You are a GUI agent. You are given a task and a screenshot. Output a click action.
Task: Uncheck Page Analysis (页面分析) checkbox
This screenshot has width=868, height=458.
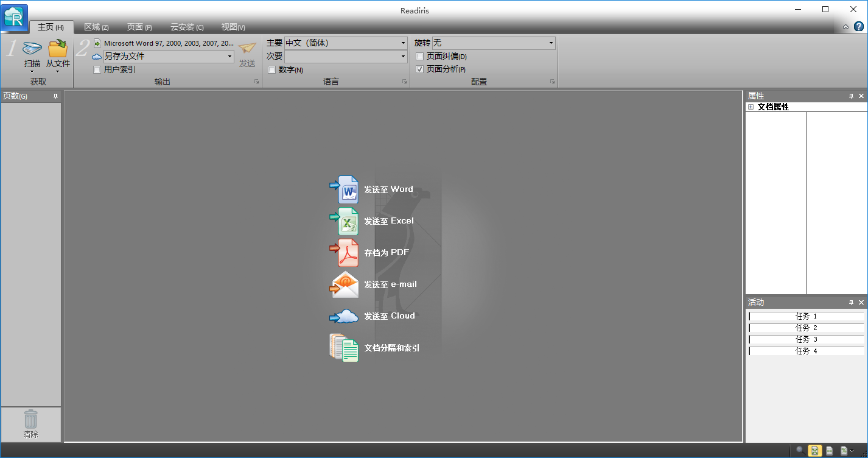(x=419, y=69)
